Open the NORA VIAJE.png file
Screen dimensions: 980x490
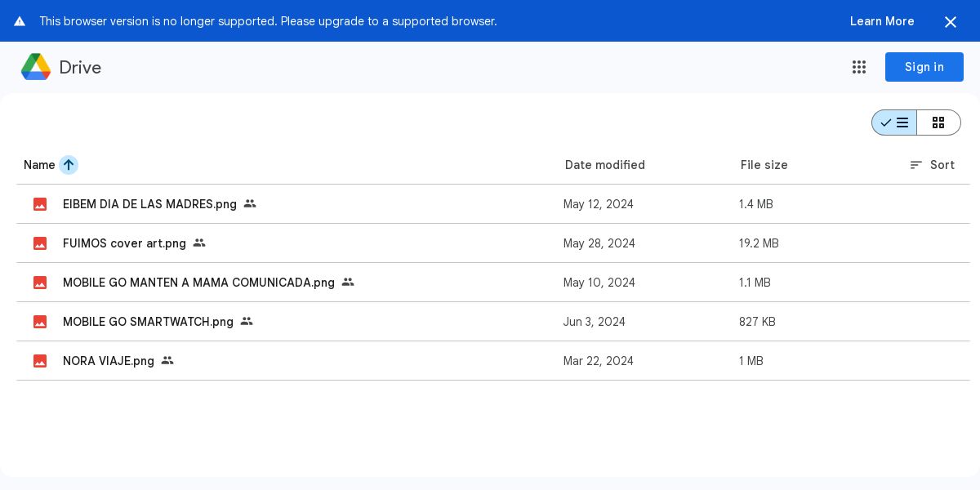tap(109, 361)
